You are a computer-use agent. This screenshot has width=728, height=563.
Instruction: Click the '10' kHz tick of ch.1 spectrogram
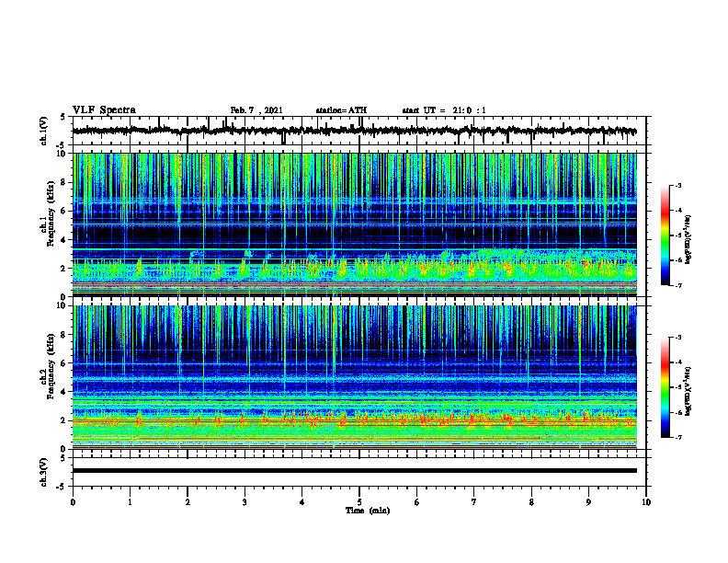(x=63, y=154)
